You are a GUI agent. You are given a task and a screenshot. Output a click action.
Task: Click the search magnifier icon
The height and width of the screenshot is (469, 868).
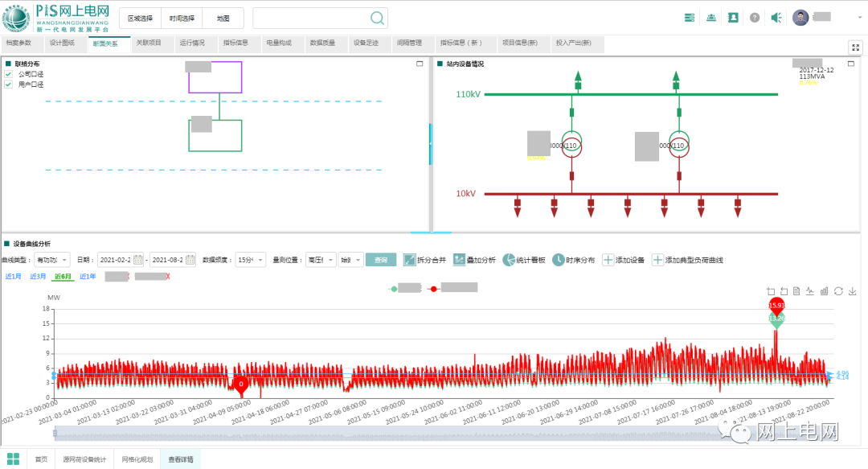[x=377, y=19]
